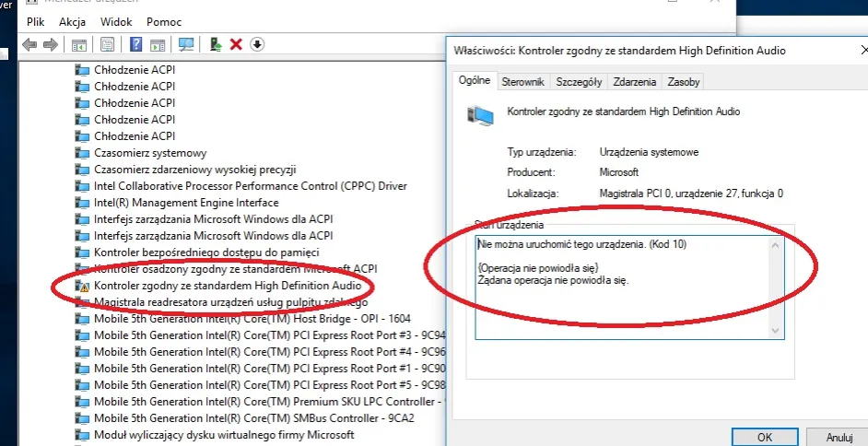The width and height of the screenshot is (868, 446).
Task: Click the 'Producent:' label
Action: [531, 172]
